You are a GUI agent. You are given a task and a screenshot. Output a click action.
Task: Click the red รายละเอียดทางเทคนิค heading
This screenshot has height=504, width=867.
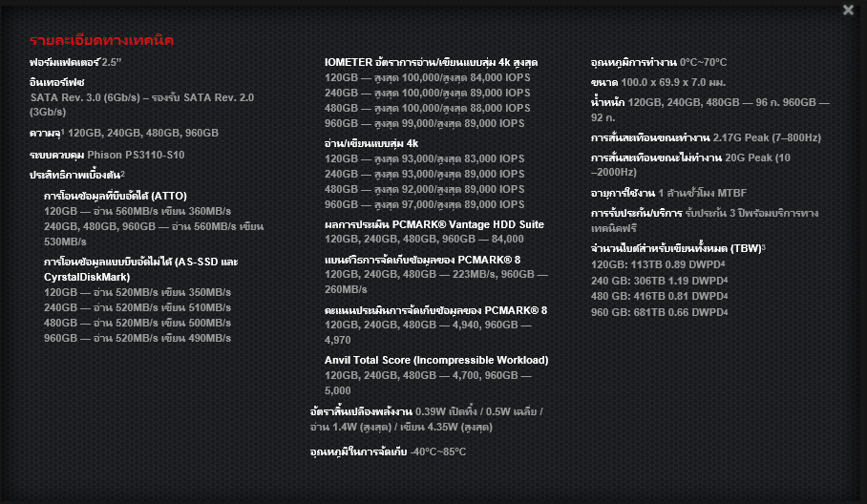pos(101,41)
